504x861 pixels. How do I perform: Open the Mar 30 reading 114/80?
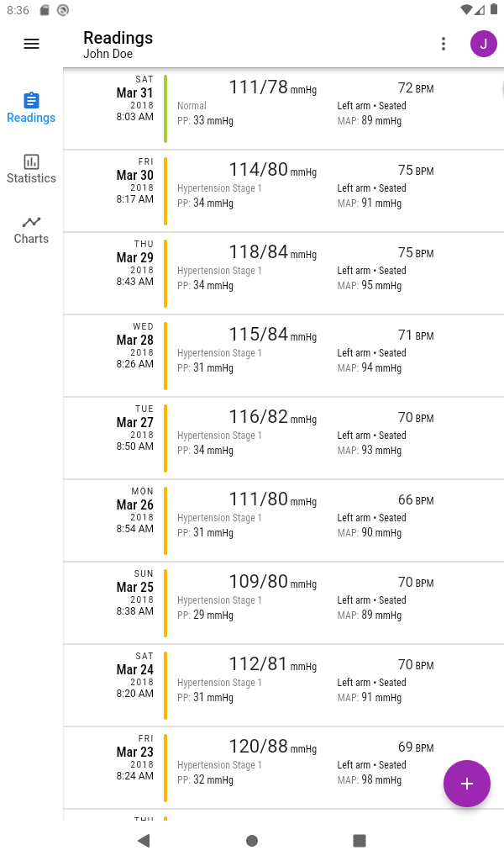284,191
